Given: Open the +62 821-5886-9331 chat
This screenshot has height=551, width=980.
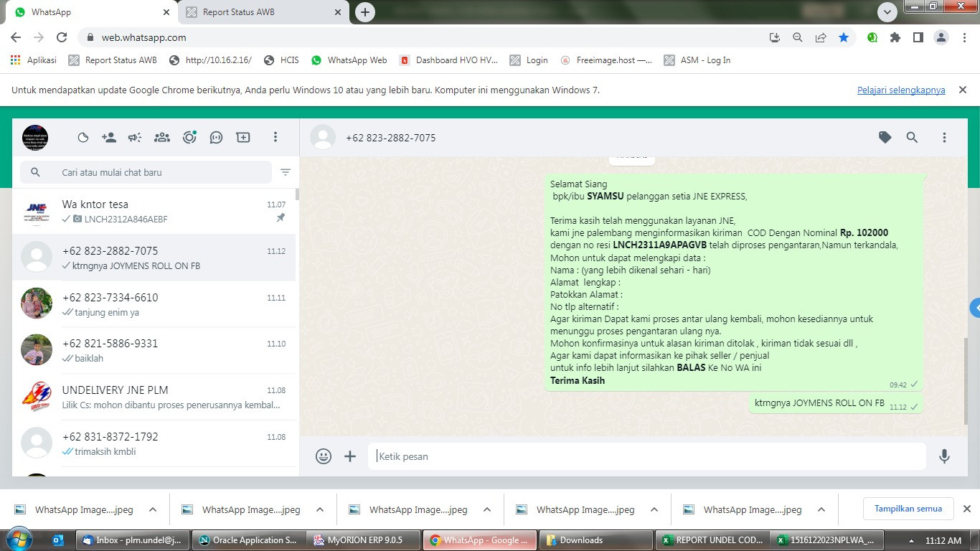Looking at the screenshot, I should (154, 350).
